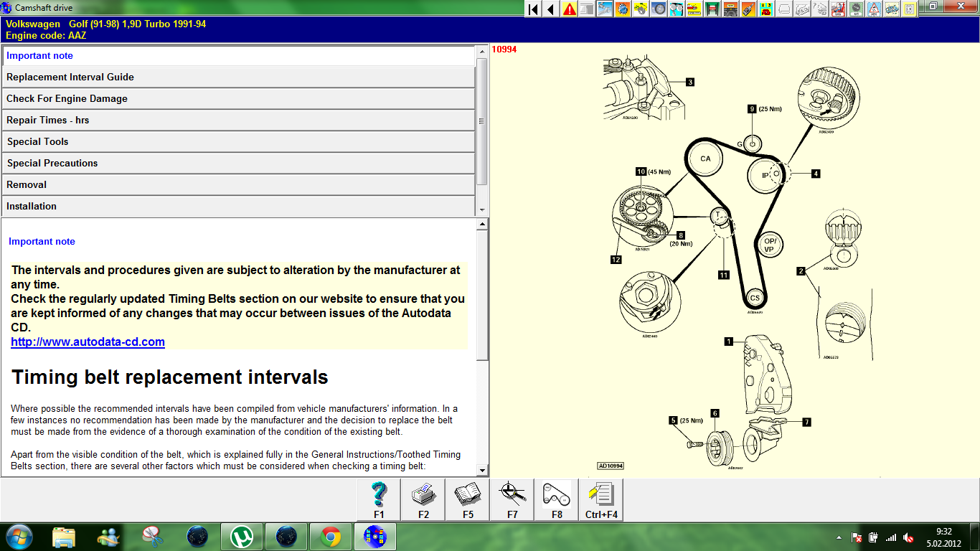Image resolution: width=980 pixels, height=551 pixels.
Task: Click callout 9 labelled (25 Nm) near G
Action: coord(752,109)
